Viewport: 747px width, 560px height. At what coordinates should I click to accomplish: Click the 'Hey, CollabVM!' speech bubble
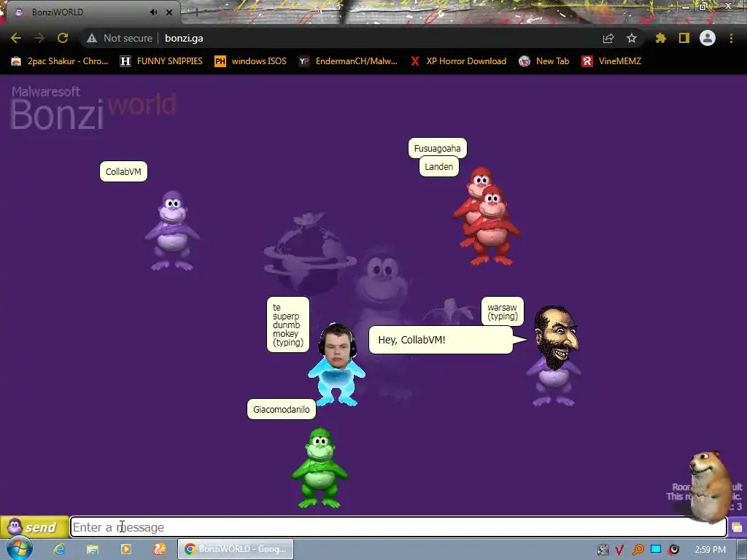pos(441,340)
